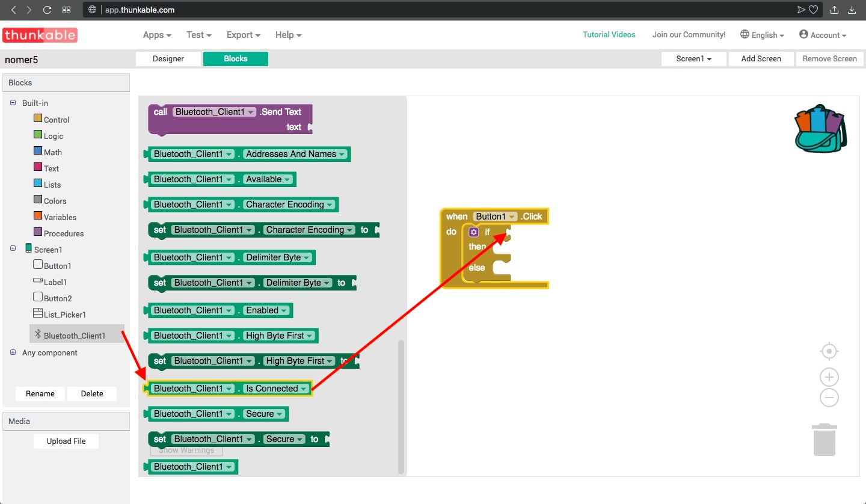Open the Screen1 screen selector dropdown
The image size is (866, 504).
[694, 59]
